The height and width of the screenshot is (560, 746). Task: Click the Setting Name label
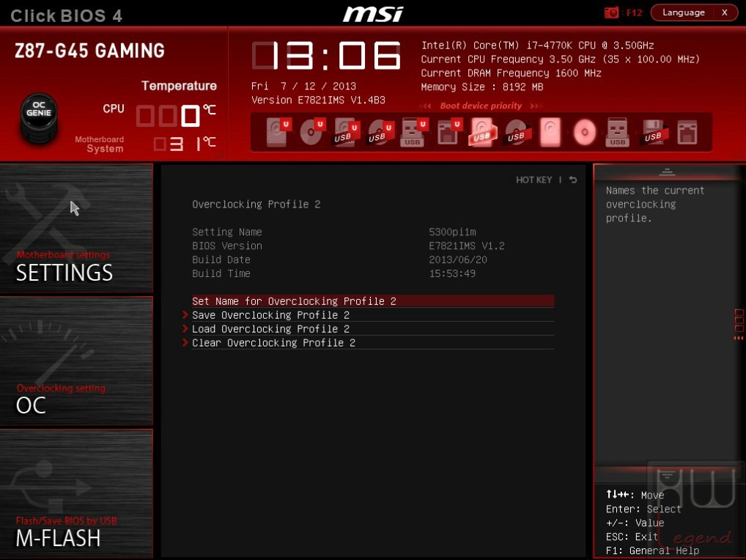point(227,232)
